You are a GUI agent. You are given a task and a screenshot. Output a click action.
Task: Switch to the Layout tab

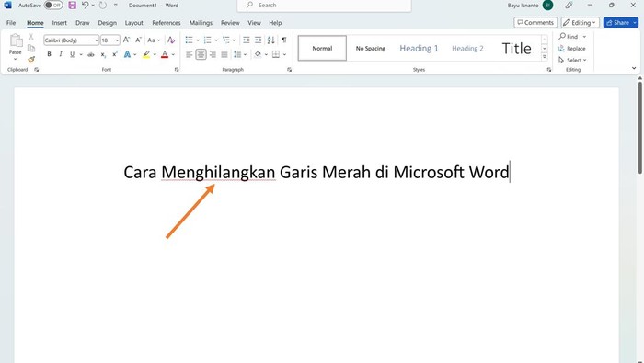[x=134, y=23]
